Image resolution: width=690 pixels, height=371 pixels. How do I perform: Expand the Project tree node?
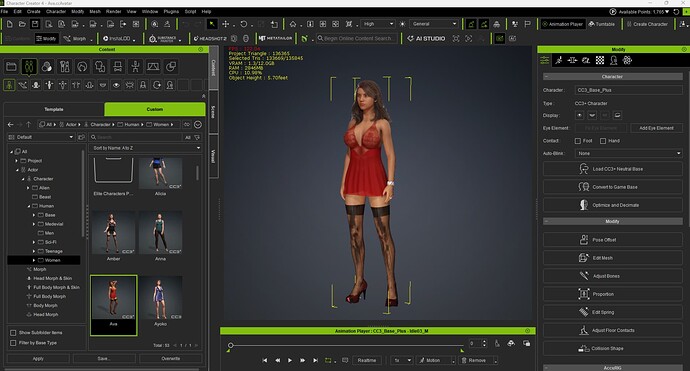[17, 161]
